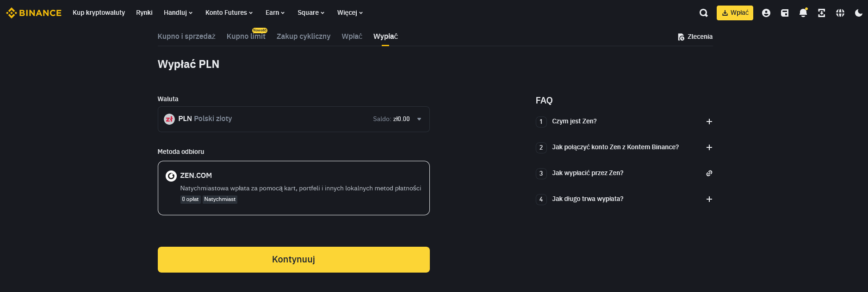Expand 'Jak długo trwa wypłata?' FAQ
Screen dimensions: 868x292
tap(709, 199)
